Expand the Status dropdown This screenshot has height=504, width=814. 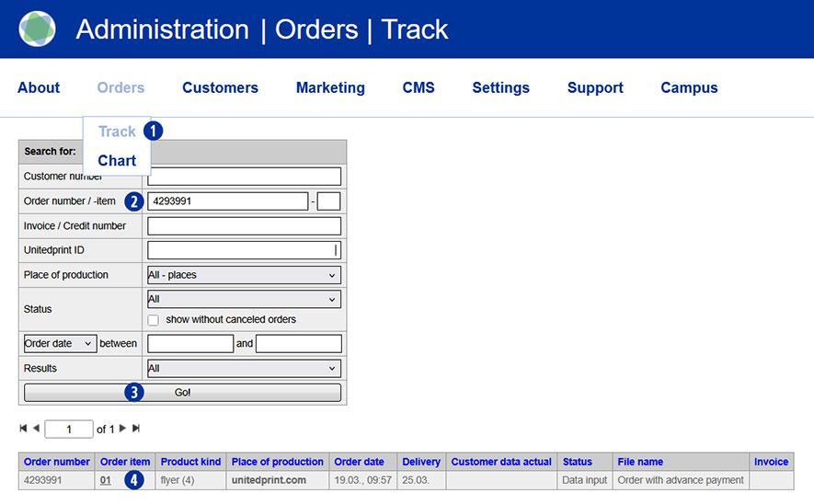click(x=244, y=299)
